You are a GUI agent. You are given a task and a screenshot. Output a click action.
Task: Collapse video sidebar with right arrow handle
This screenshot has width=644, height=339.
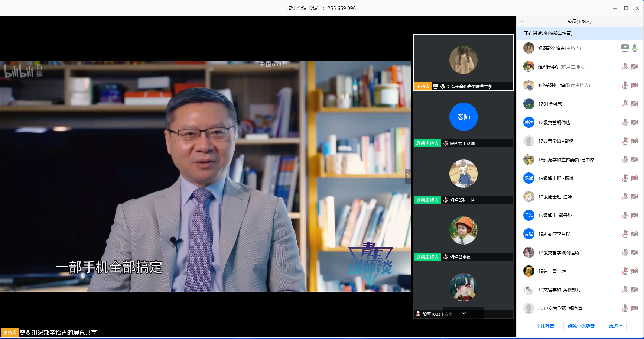408,176
